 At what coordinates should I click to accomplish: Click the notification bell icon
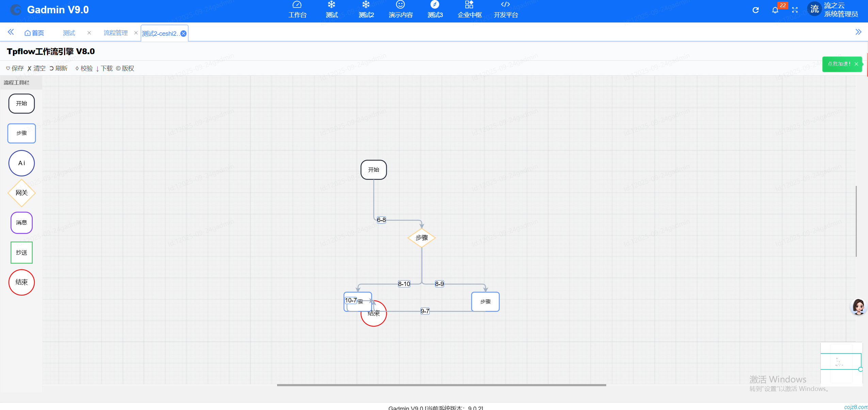click(x=775, y=10)
